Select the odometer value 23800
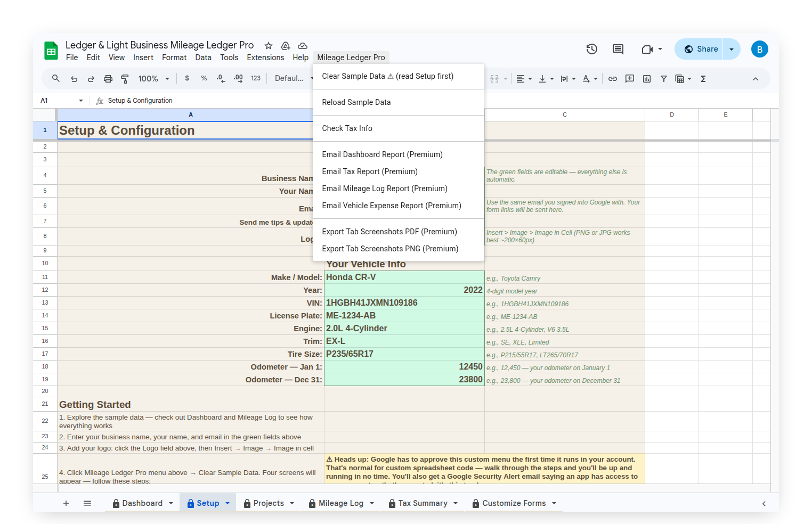This screenshot has height=524, width=812. click(x=404, y=380)
